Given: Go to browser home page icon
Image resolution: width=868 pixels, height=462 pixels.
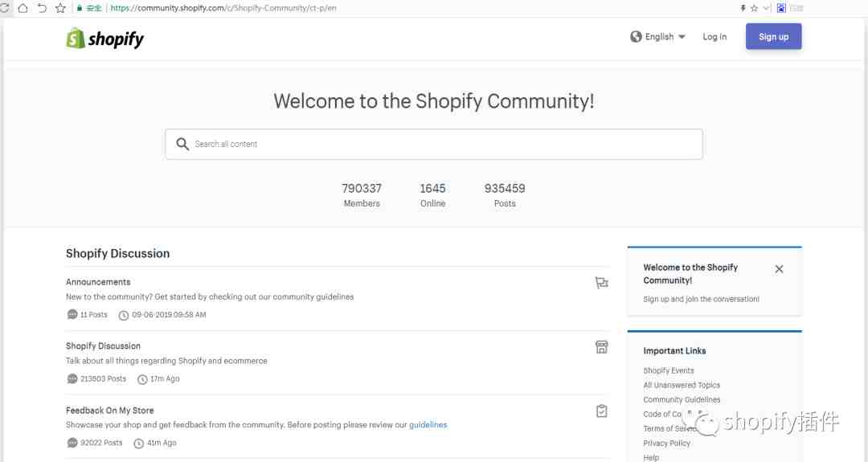Looking at the screenshot, I should tap(23, 8).
